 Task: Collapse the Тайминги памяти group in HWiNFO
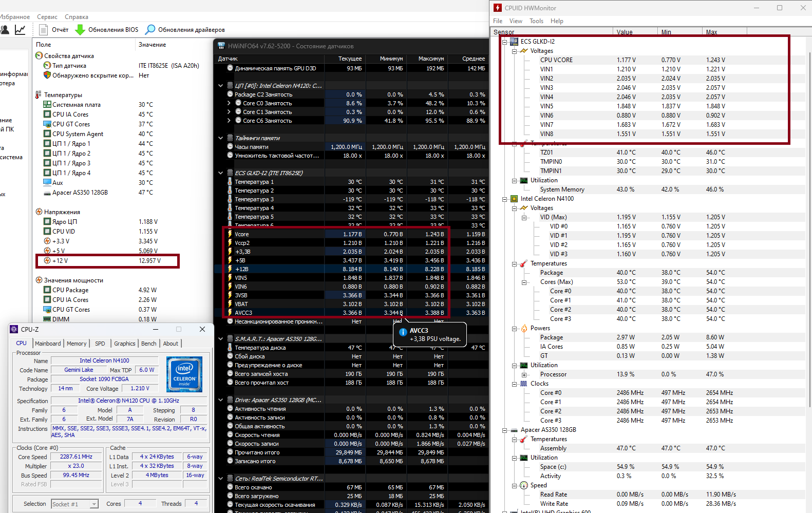(x=221, y=138)
